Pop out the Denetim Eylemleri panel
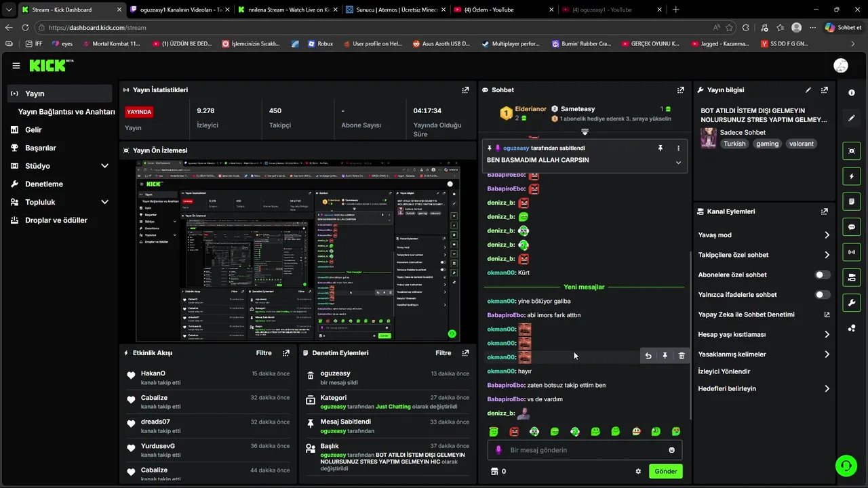 click(465, 353)
